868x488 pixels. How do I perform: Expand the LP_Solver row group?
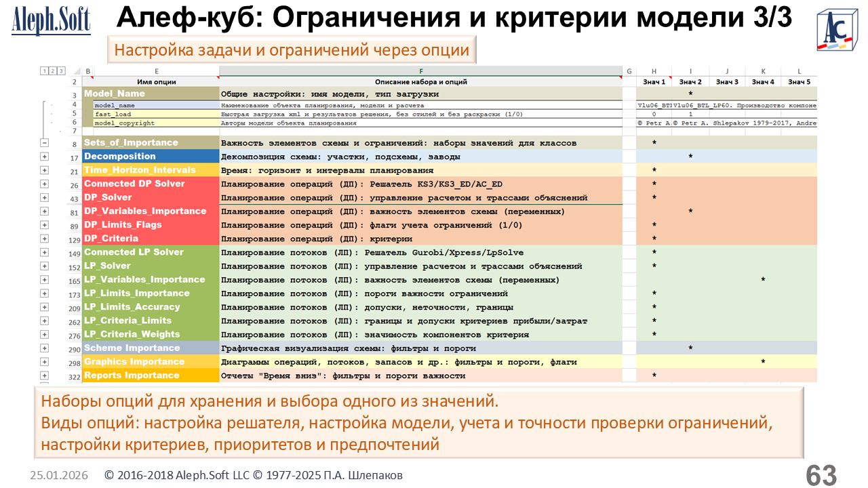45,266
